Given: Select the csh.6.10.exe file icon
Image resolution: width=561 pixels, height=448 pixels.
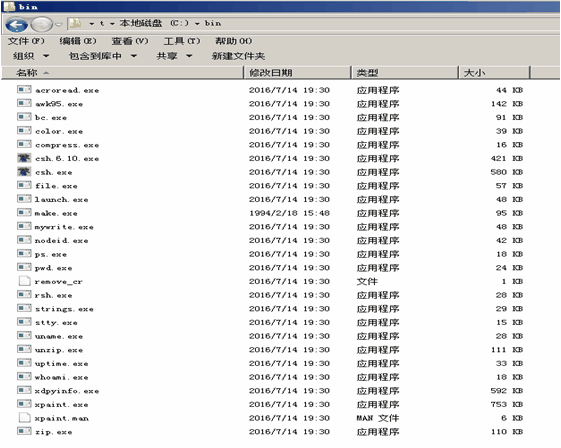Looking at the screenshot, I should pyautogui.click(x=24, y=158).
